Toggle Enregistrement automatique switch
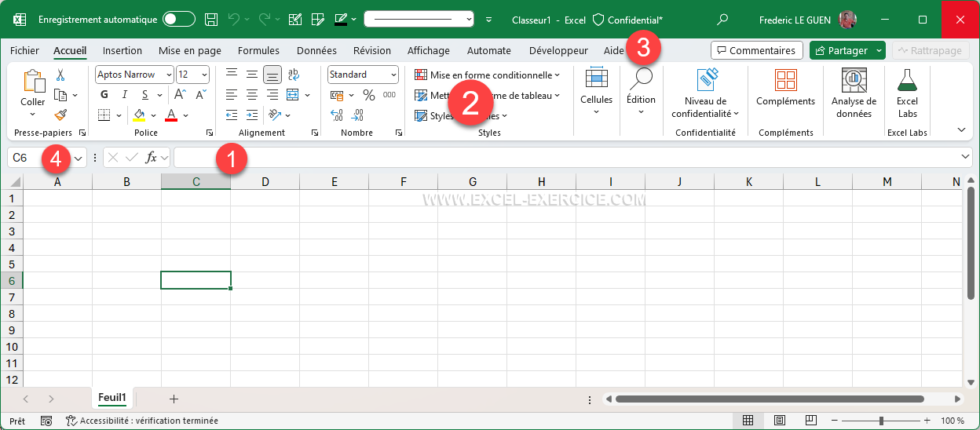The height and width of the screenshot is (430, 980). (179, 20)
